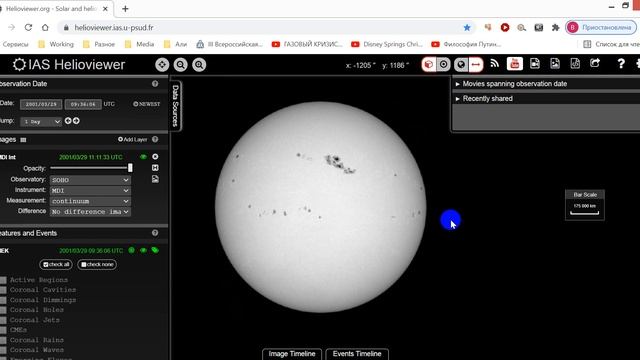Toggle the globe earth-scale button
Image resolution: width=640 pixels, height=360 pixels.
pos(461,64)
